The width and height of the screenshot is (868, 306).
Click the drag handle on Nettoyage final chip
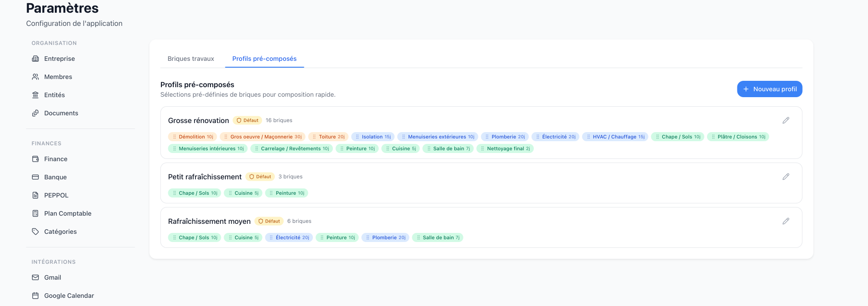coord(483,148)
